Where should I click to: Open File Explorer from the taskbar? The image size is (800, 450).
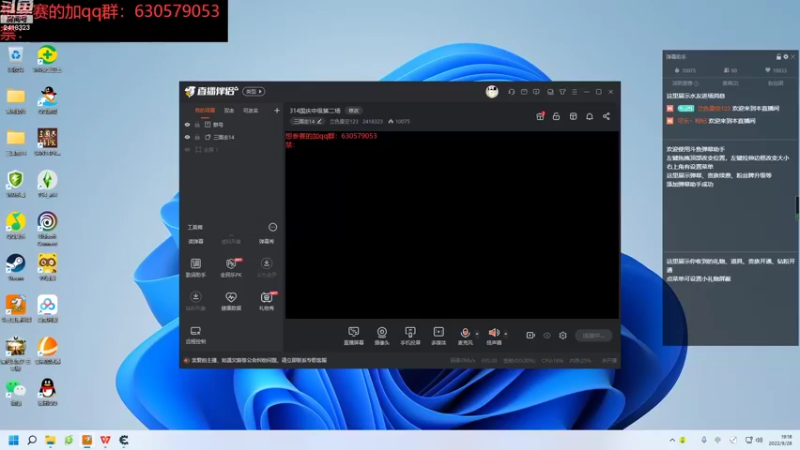50,440
